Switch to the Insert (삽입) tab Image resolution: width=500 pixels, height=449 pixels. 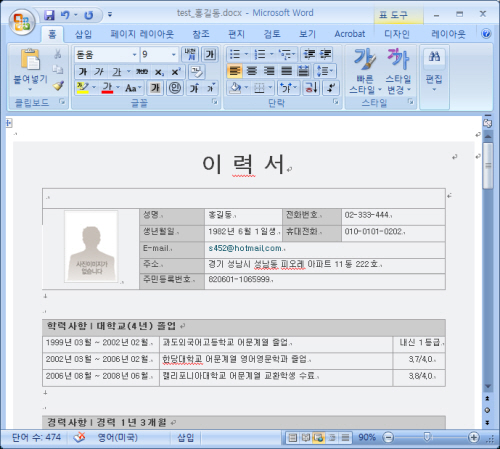coord(83,34)
